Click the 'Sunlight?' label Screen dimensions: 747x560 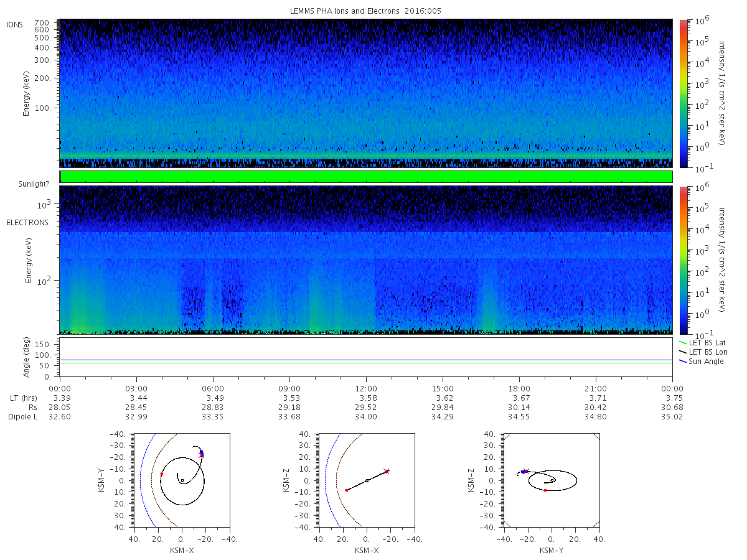click(33, 184)
